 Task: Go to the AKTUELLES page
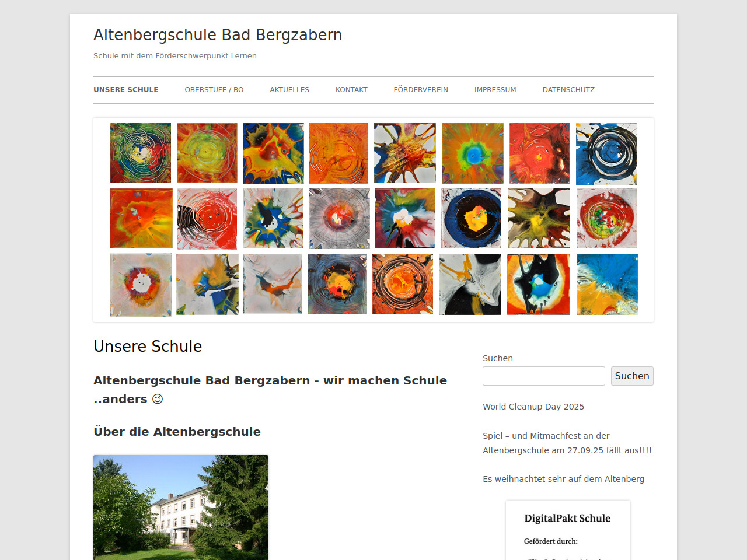(289, 90)
